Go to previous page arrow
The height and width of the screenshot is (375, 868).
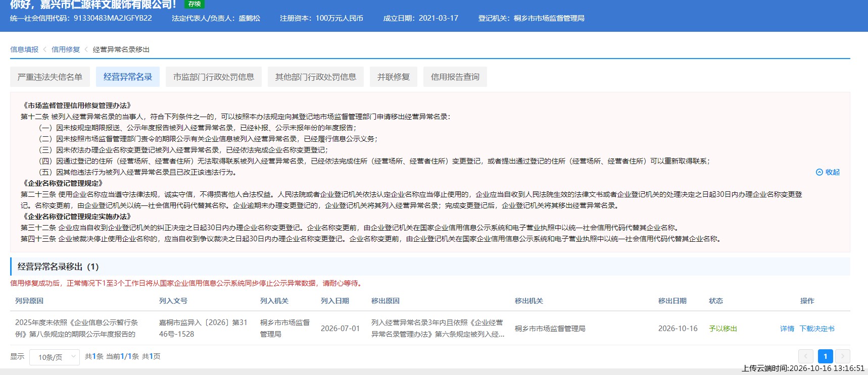806,356
